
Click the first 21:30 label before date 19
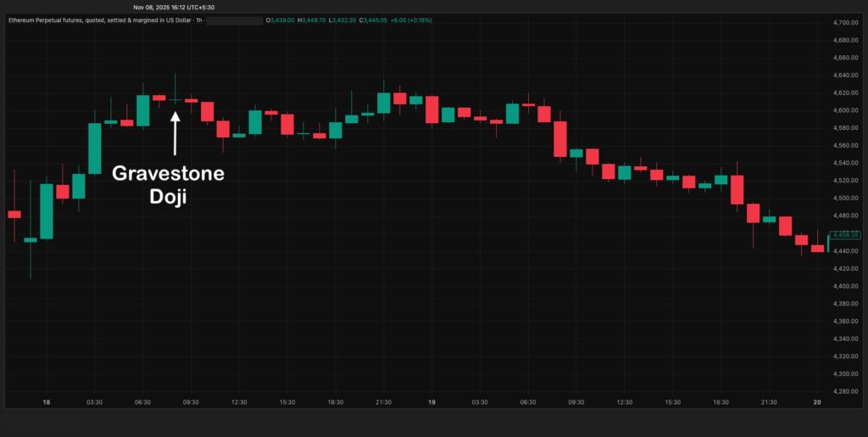[383, 403]
